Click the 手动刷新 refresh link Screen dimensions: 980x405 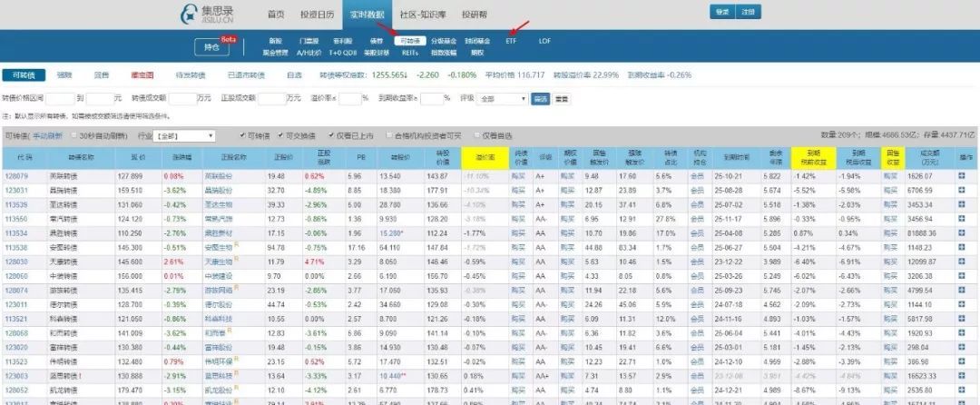pos(48,136)
